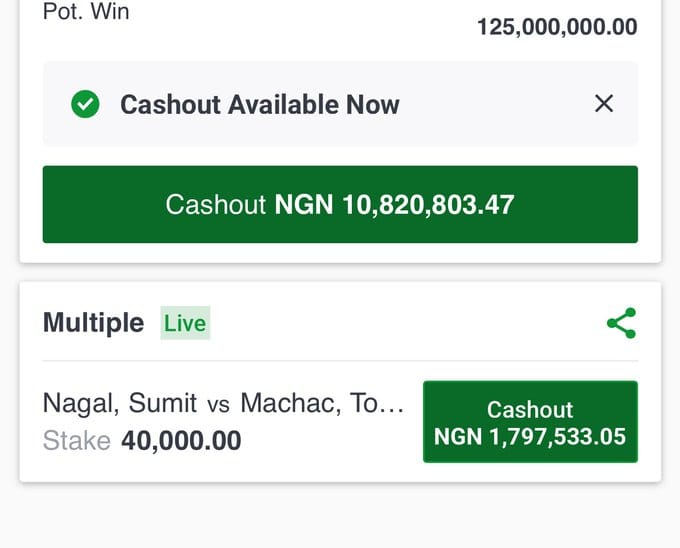Viewport: 680px width, 548px height.
Task: Click the 125,000,000.00 potential win value
Action: [557, 27]
